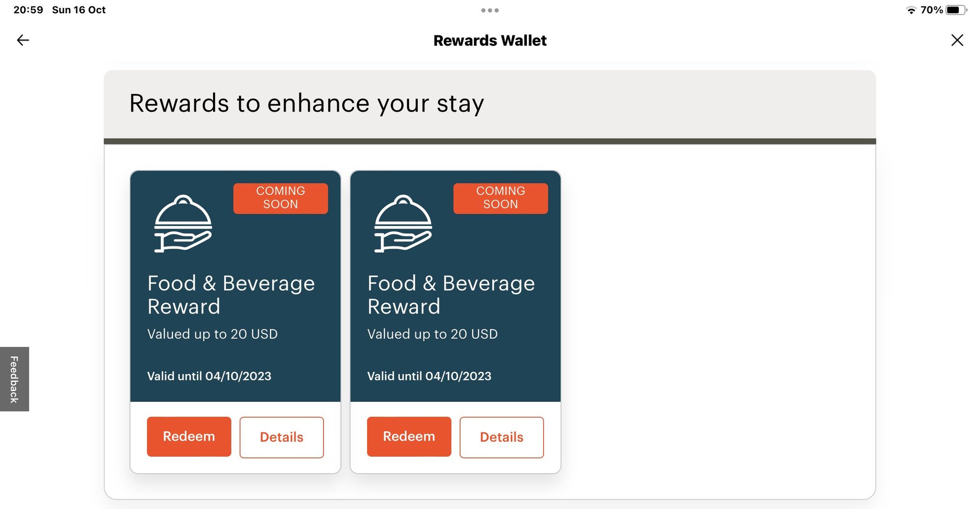This screenshot has width=980, height=509.
Task: Select the left card's Food & Beverage Reward title
Action: point(231,295)
